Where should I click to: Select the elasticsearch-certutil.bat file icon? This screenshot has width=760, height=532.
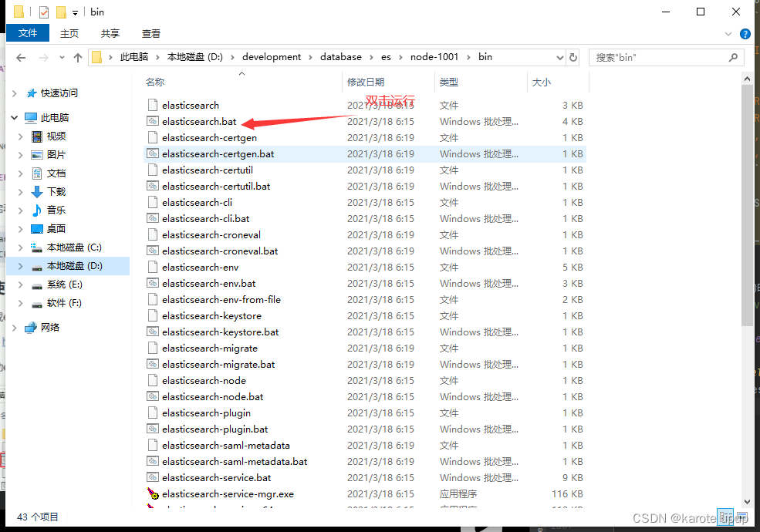[x=153, y=186]
